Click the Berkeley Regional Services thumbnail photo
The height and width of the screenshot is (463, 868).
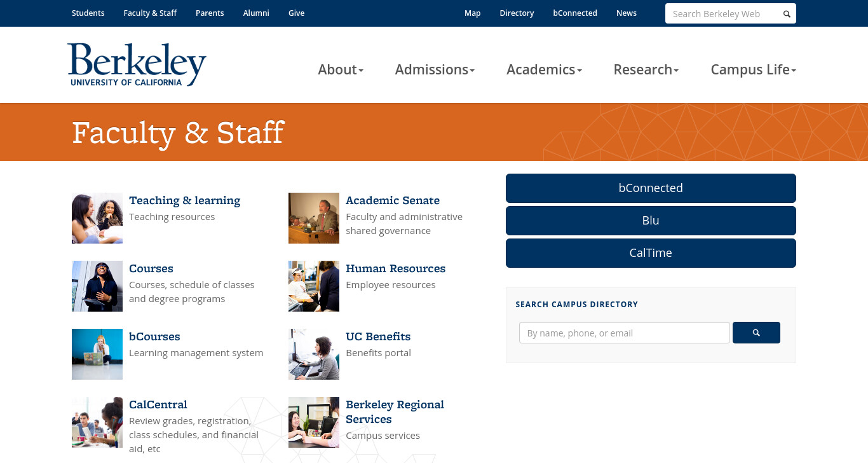(314, 422)
